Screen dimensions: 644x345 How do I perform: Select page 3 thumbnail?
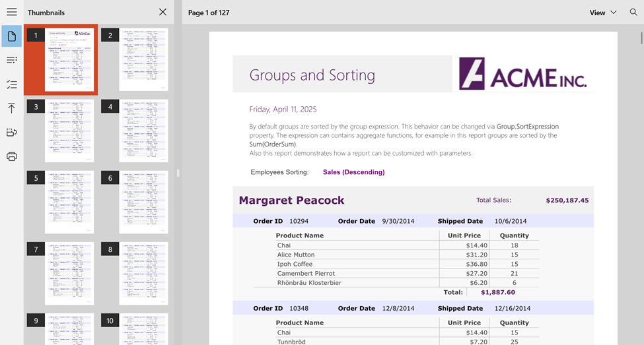click(69, 131)
